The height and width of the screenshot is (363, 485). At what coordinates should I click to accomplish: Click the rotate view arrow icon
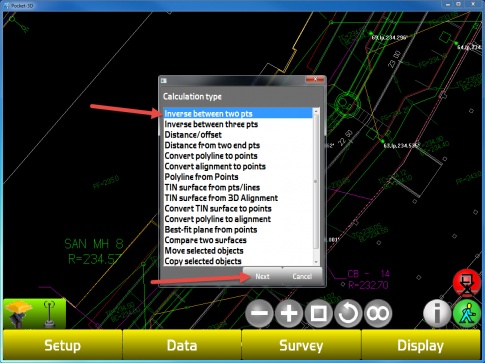click(x=348, y=313)
